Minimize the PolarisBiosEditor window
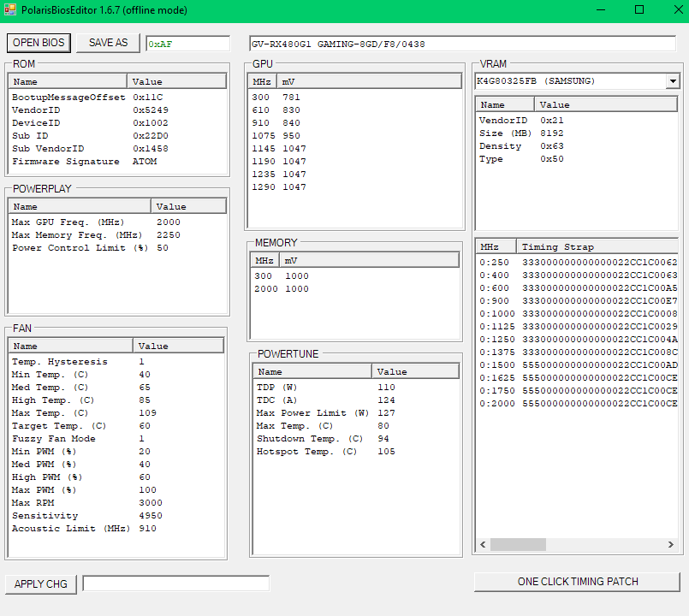The height and width of the screenshot is (616, 689). (601, 9)
